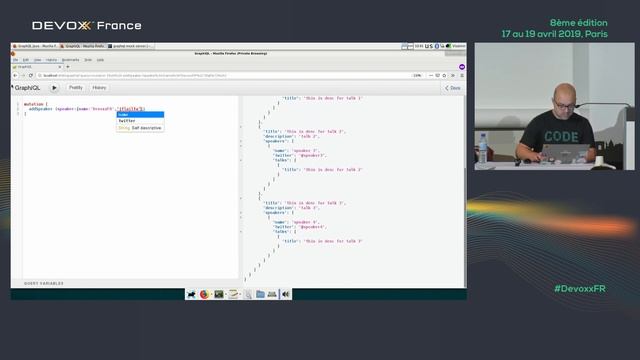
Task: Open the Edit menu
Action: pyautogui.click(x=26, y=60)
